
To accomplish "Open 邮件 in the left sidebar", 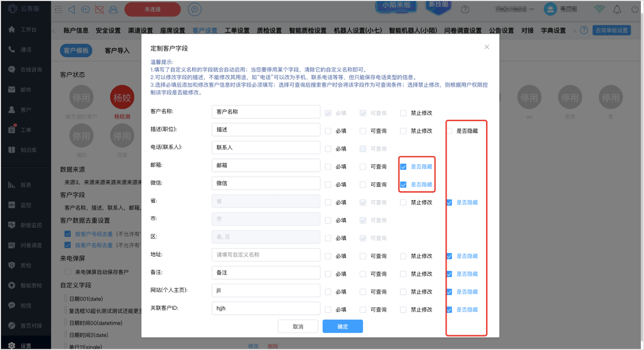I will [25, 90].
